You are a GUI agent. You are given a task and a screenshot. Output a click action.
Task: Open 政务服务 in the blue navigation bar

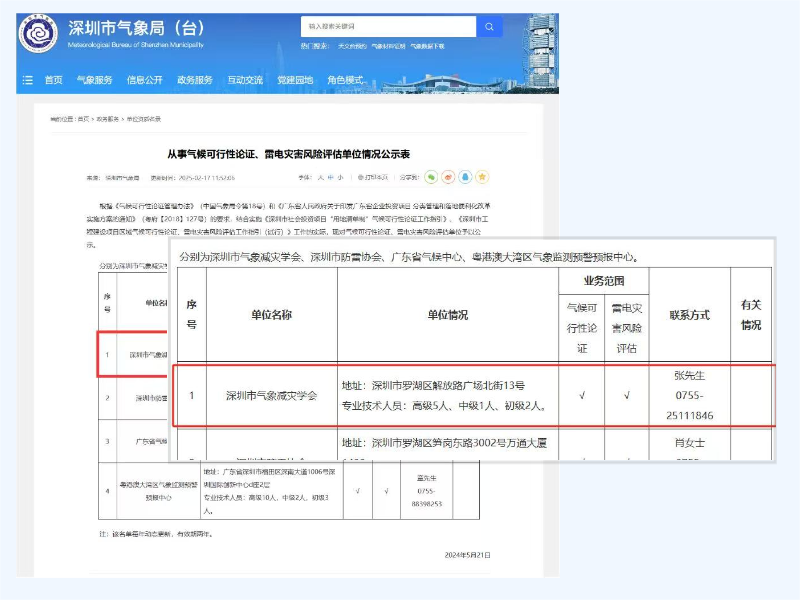click(x=195, y=80)
